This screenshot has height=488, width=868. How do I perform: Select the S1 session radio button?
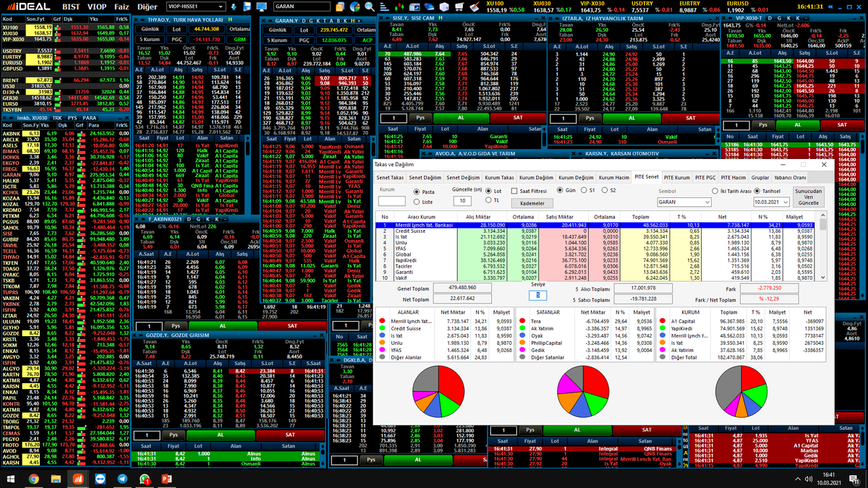point(583,190)
